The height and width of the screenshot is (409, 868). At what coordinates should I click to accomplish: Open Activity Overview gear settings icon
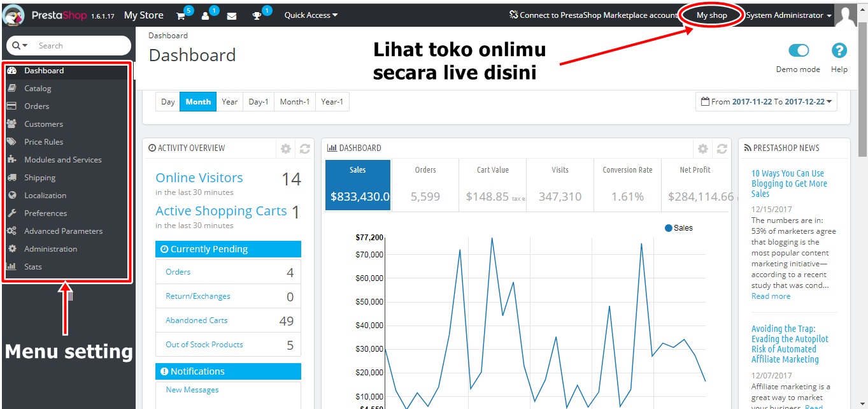tap(286, 148)
